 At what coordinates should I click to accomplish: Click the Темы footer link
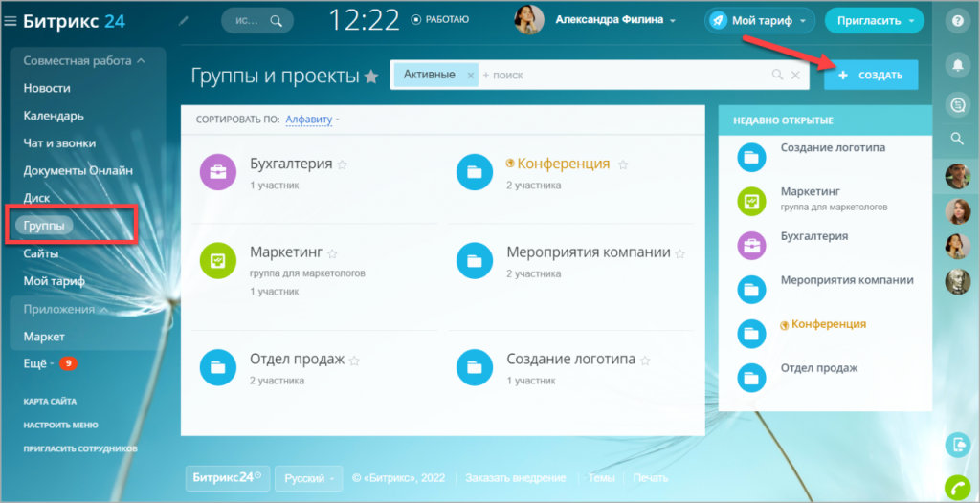pos(601,478)
